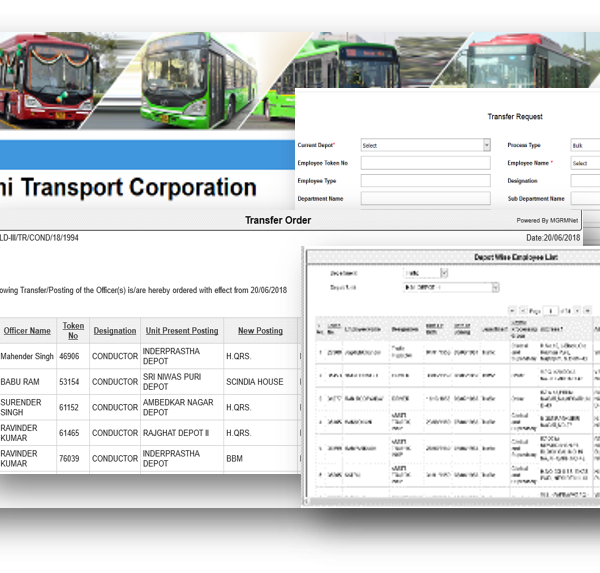
Task: Open the Employee Name select box
Action: (x=585, y=163)
